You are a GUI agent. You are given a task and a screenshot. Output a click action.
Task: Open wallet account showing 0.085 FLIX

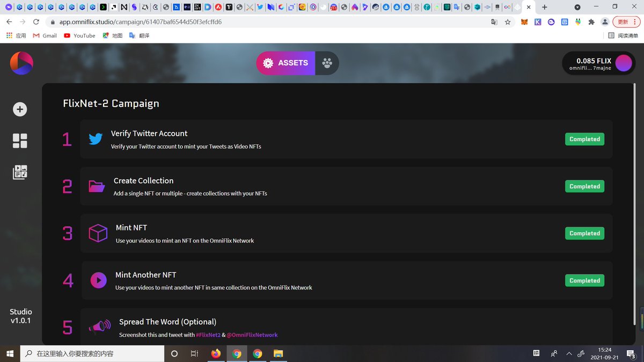pyautogui.click(x=599, y=63)
